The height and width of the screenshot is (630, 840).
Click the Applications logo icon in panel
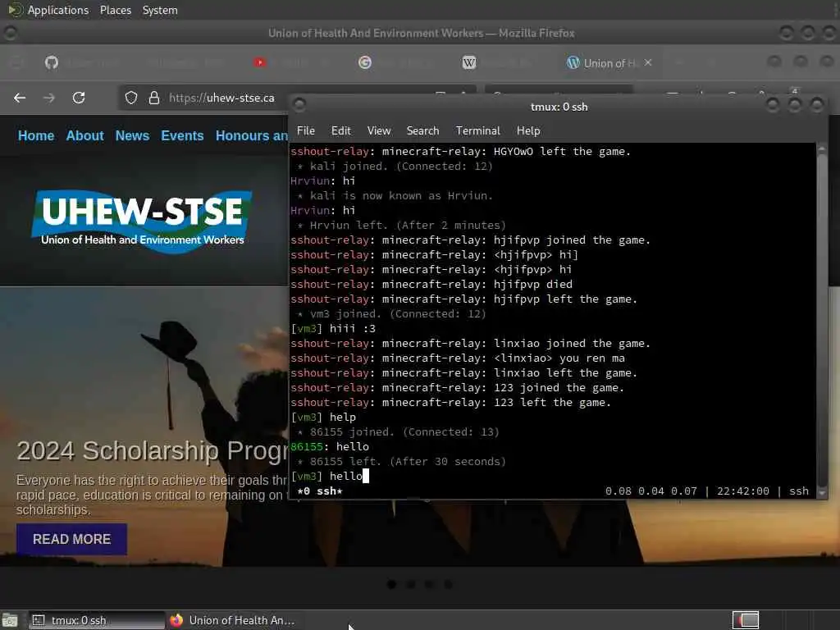[x=15, y=10]
